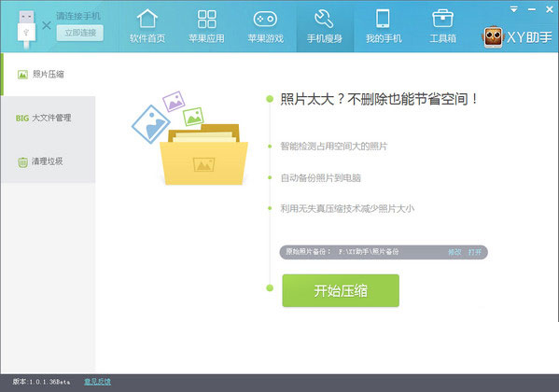The width and height of the screenshot is (559, 392).
Task: Click the text 智能检测占用空间大的照片
Action: [334, 146]
